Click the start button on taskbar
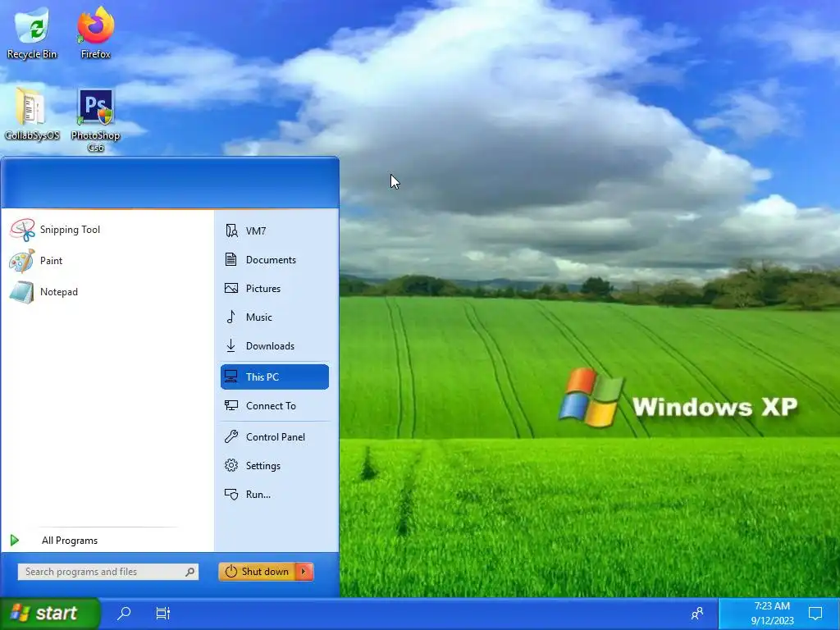840x630 pixels. (50, 614)
